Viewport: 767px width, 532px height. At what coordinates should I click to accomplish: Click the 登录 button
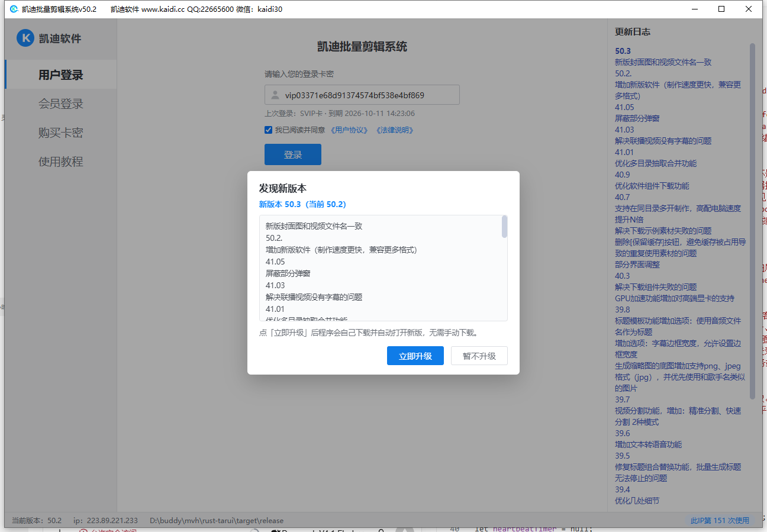click(293, 154)
